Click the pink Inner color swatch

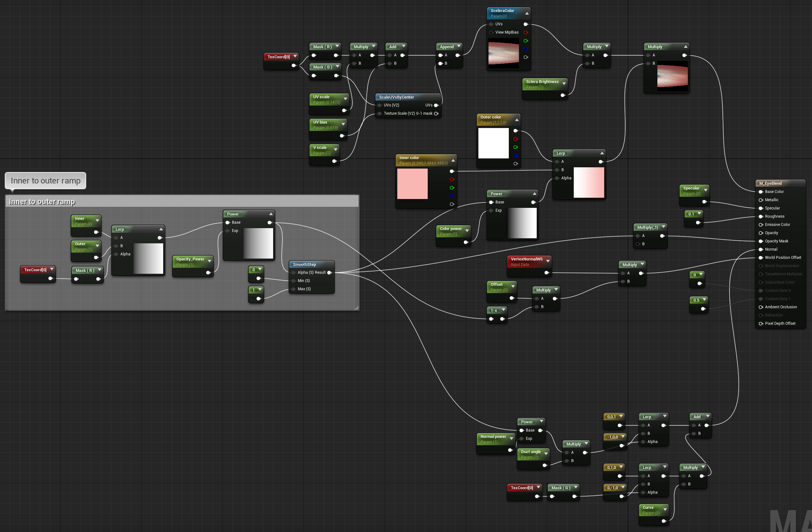(x=412, y=183)
